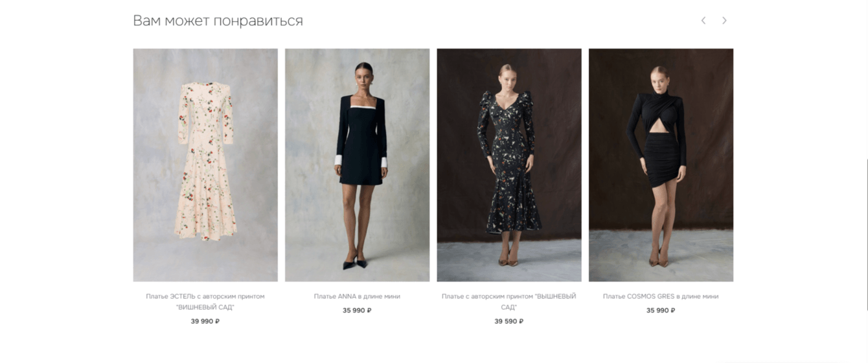Click the 35 990 ₽ price under COSMOS GRES

[661, 311]
